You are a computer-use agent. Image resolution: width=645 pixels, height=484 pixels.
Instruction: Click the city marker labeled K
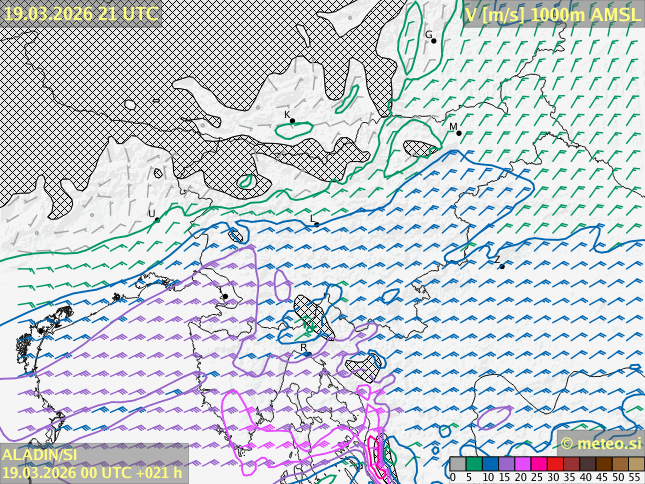point(292,121)
